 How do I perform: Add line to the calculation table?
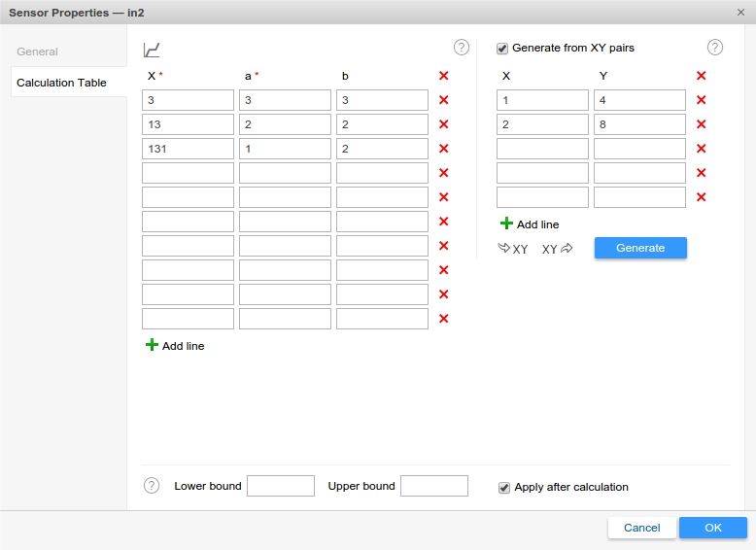(175, 346)
